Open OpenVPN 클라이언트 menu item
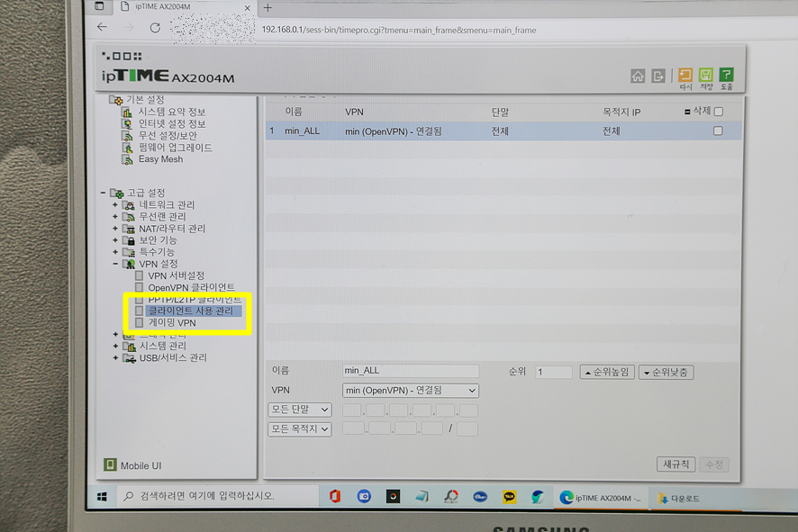The width and height of the screenshot is (798, 532). click(191, 288)
